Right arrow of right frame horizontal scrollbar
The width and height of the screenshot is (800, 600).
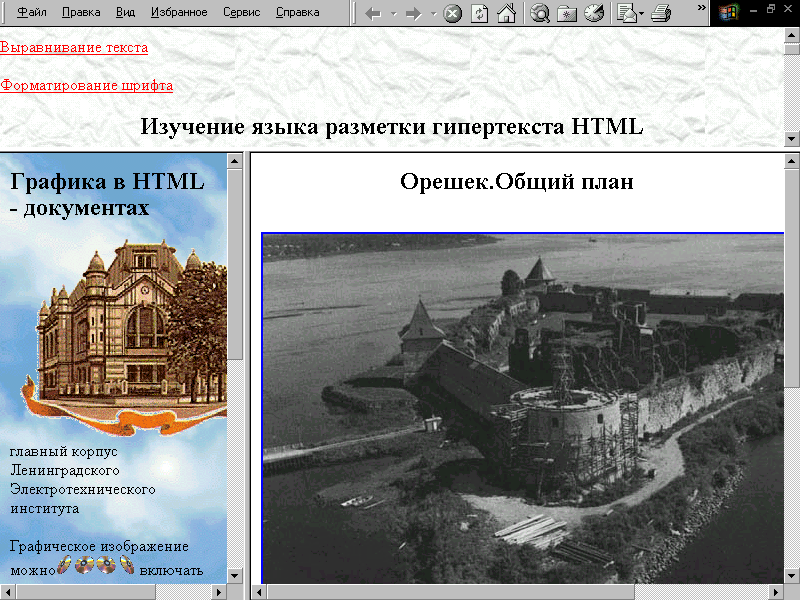click(x=776, y=592)
